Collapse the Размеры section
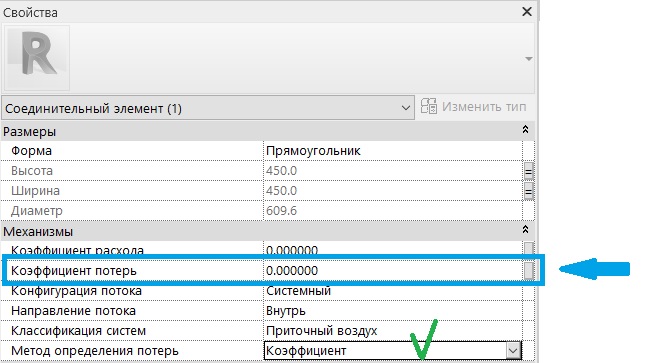Screen dimensions: 645x363 525,130
